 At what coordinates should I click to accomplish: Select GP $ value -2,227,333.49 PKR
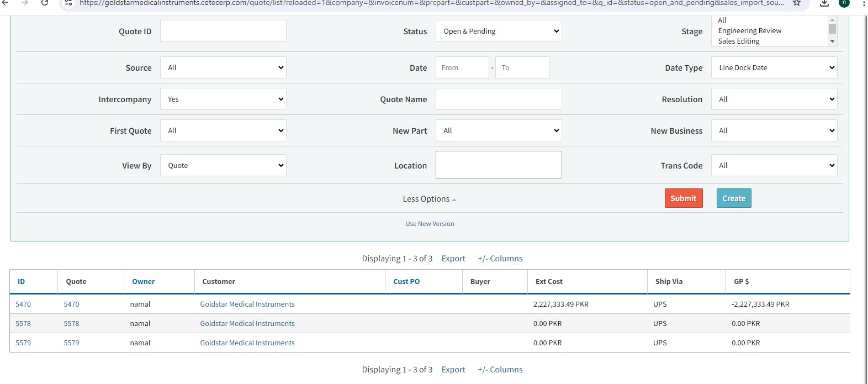point(760,304)
